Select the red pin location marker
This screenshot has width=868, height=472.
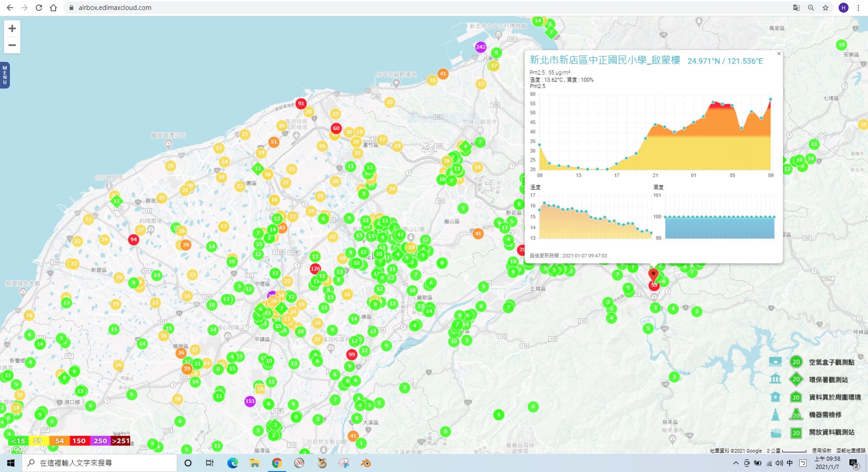pos(653,275)
